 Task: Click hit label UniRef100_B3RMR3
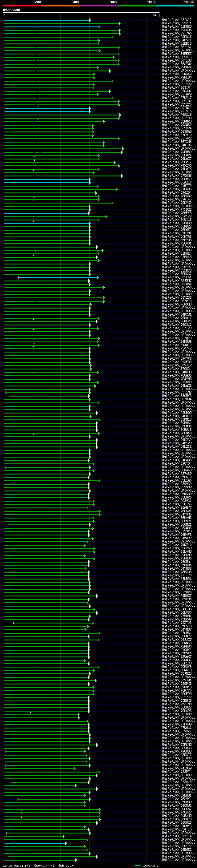(177, 121)
